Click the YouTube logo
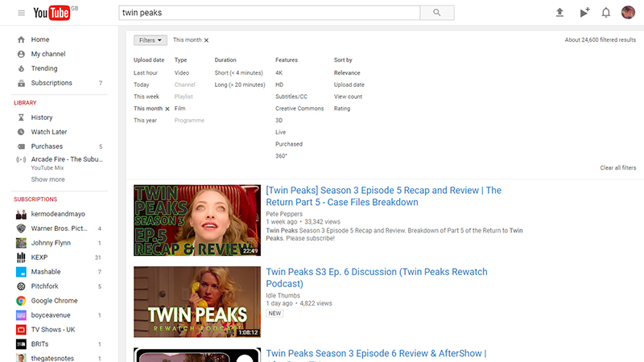 tap(52, 13)
